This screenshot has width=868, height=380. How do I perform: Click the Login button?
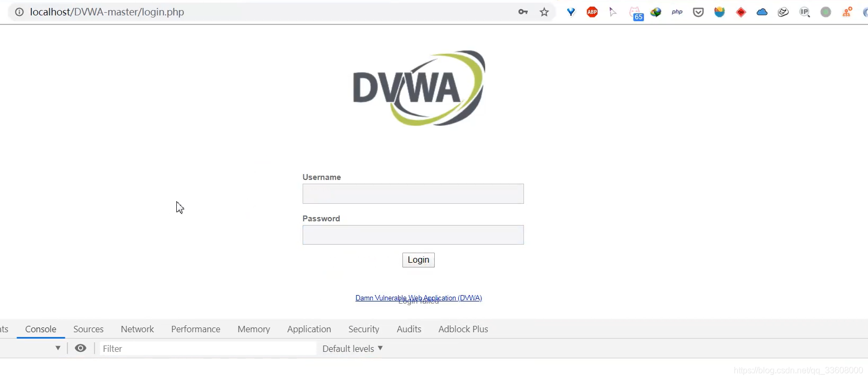point(418,260)
